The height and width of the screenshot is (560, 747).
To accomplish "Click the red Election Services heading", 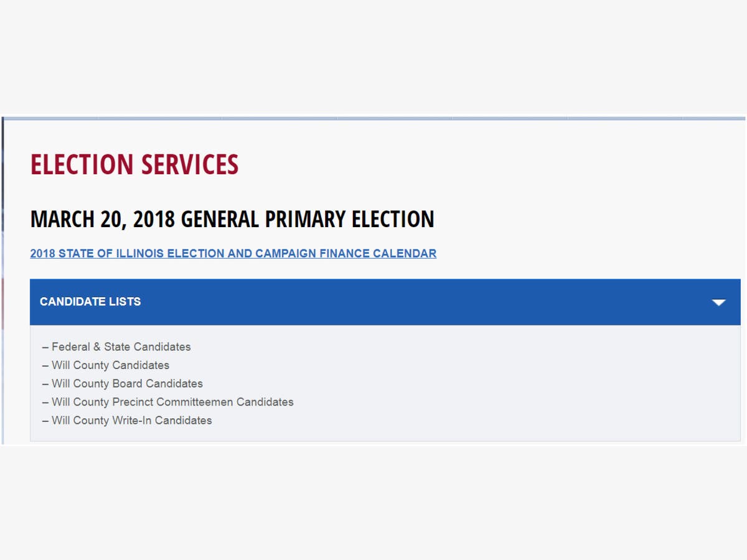I will (x=134, y=165).
